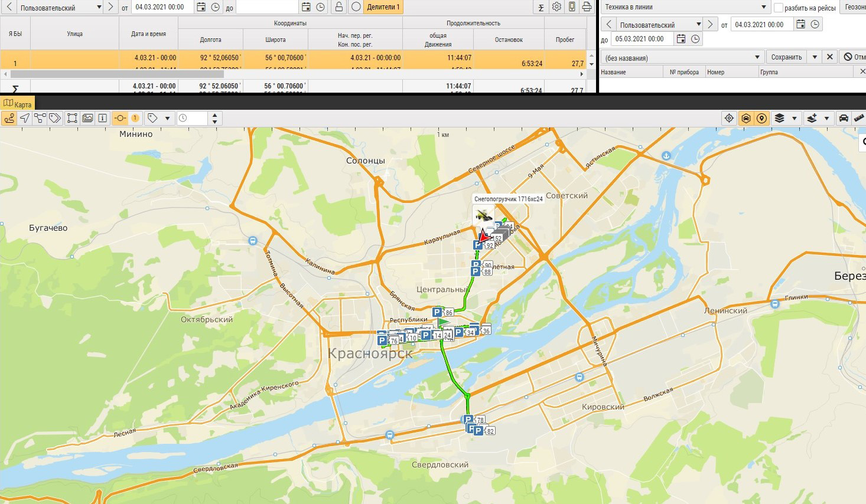Toggle the circle button next to Делители
This screenshot has height=504, width=866.
click(356, 7)
